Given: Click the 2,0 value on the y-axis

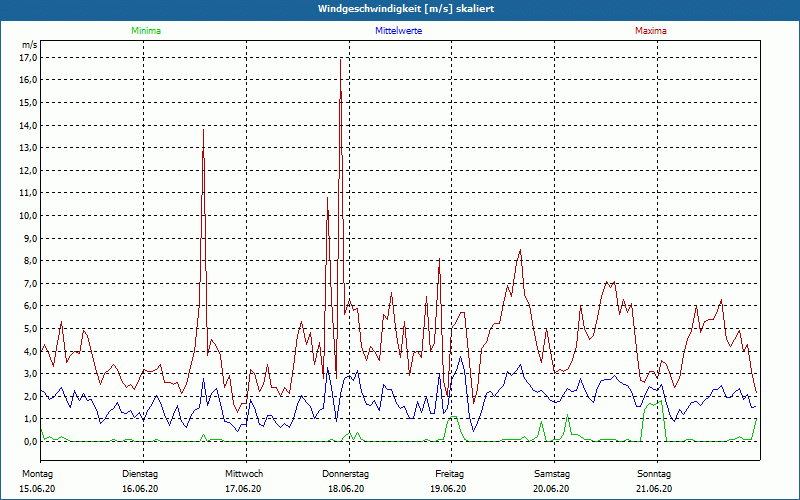Looking at the screenshot, I should click(31, 396).
